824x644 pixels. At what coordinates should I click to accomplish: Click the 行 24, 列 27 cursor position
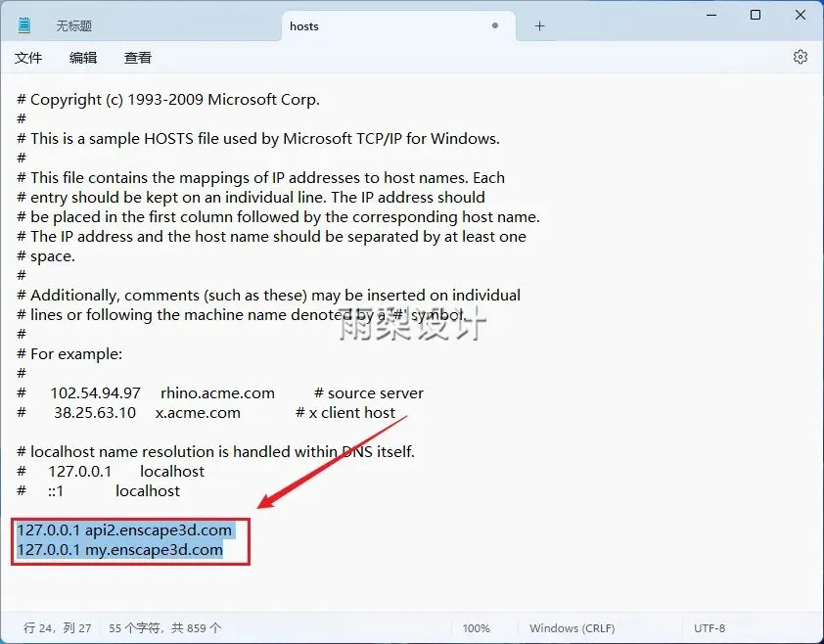click(58, 628)
